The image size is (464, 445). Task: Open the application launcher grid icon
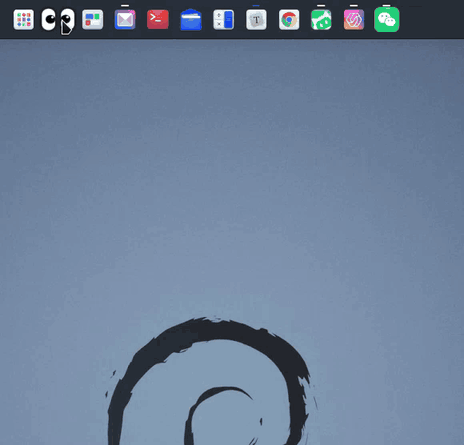point(23,20)
